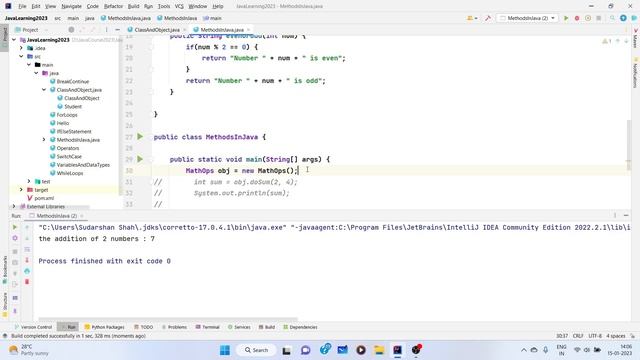Click UTF-8 encoding in status bar
This screenshot has width=640, height=360.
tap(595, 336)
